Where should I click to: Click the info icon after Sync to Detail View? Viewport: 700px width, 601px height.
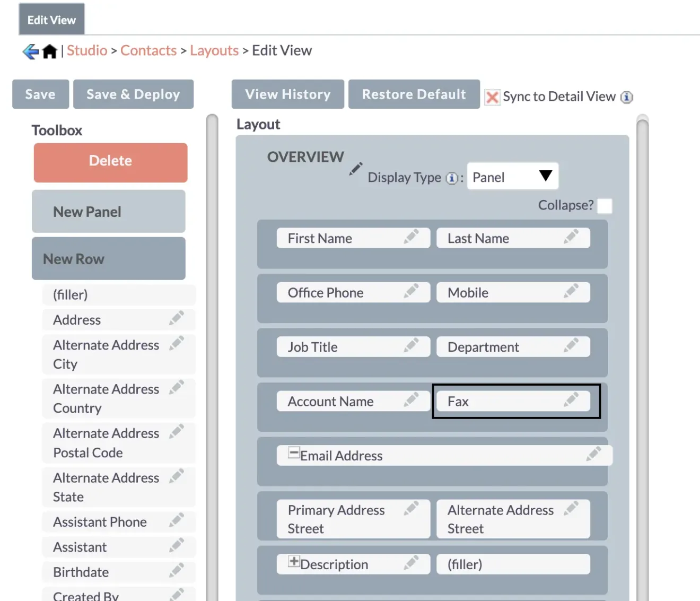click(627, 97)
